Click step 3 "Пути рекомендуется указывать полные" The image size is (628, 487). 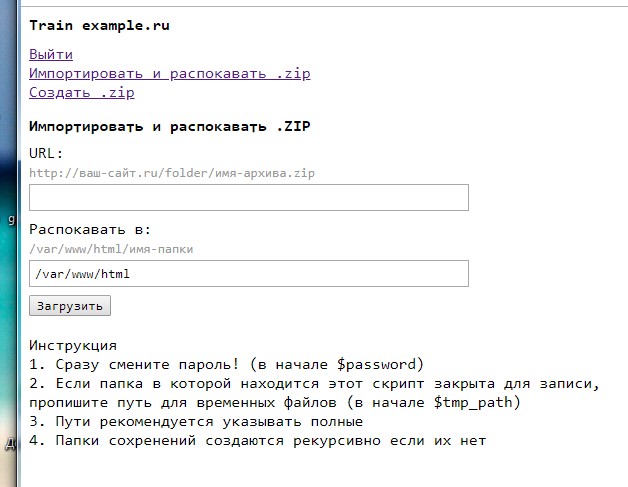pyautogui.click(x=205, y=421)
